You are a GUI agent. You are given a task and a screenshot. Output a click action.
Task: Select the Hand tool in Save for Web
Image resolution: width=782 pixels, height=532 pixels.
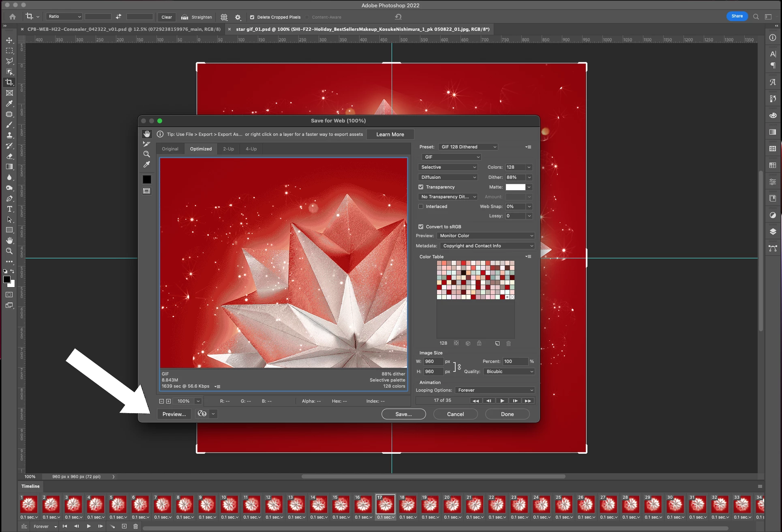[x=147, y=134]
